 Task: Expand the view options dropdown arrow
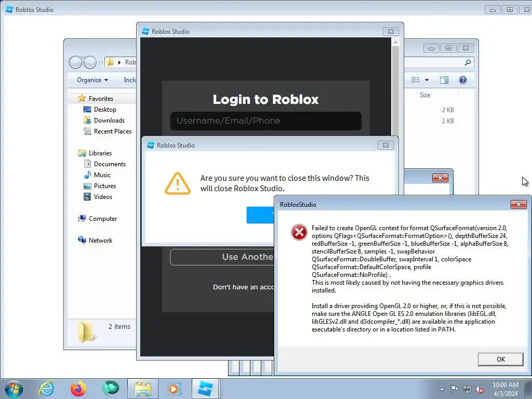tap(427, 80)
